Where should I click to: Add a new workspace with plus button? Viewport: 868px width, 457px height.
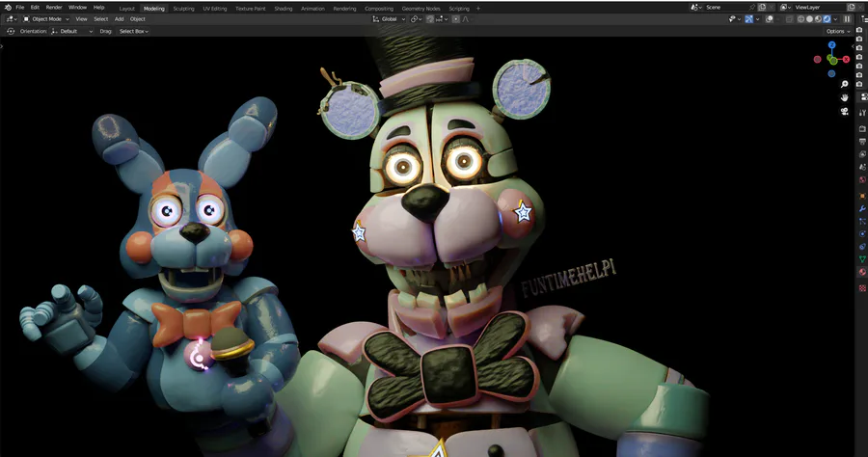pyautogui.click(x=478, y=9)
